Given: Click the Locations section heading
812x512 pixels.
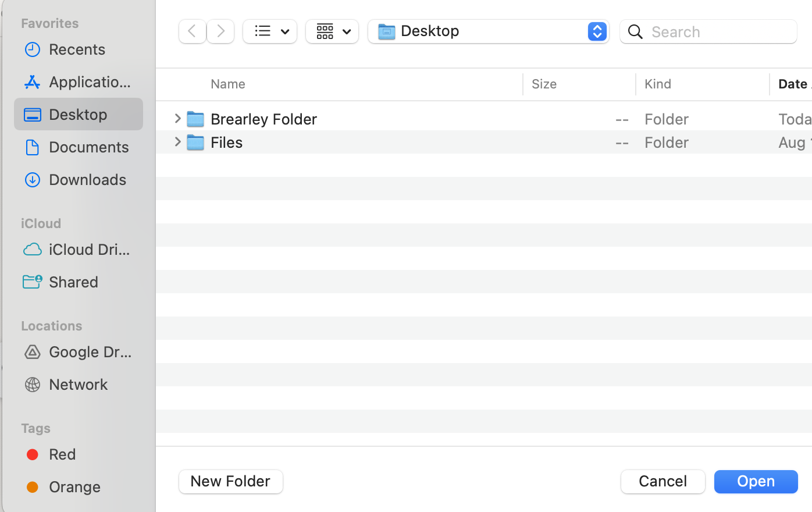Looking at the screenshot, I should 52,326.
